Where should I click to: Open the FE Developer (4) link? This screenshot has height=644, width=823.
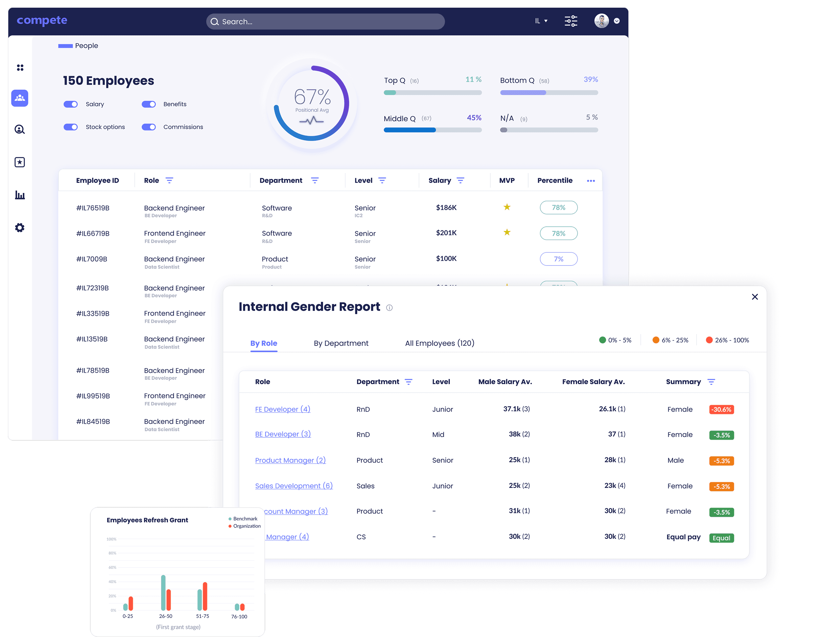coord(283,409)
